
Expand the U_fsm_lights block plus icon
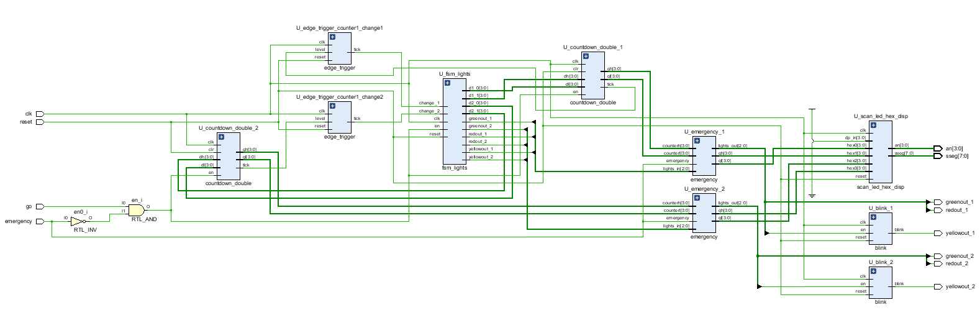pyautogui.click(x=447, y=83)
